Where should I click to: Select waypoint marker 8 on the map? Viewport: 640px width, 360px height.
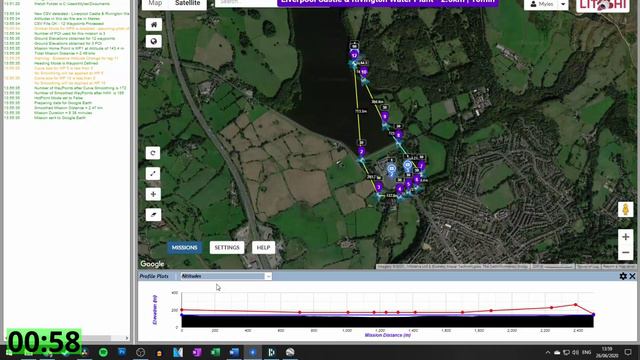click(x=399, y=134)
